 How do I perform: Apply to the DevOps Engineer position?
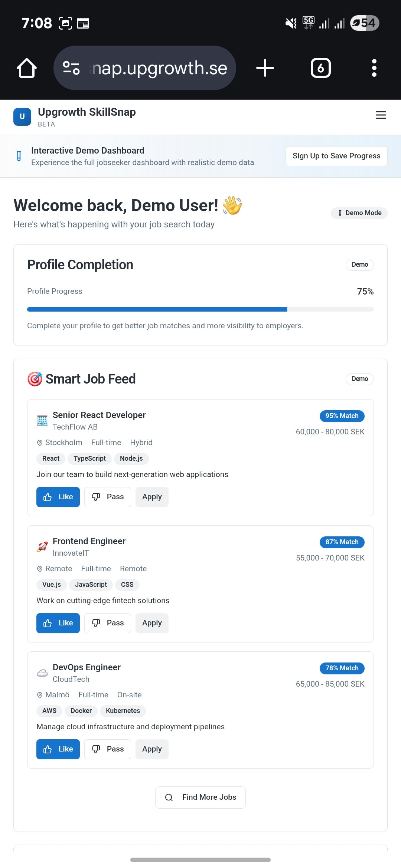click(x=152, y=749)
